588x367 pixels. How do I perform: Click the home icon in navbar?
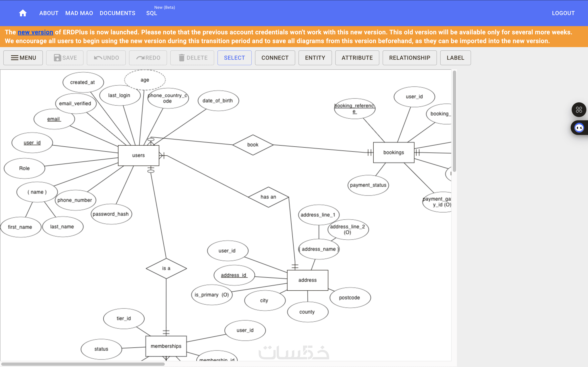[23, 13]
